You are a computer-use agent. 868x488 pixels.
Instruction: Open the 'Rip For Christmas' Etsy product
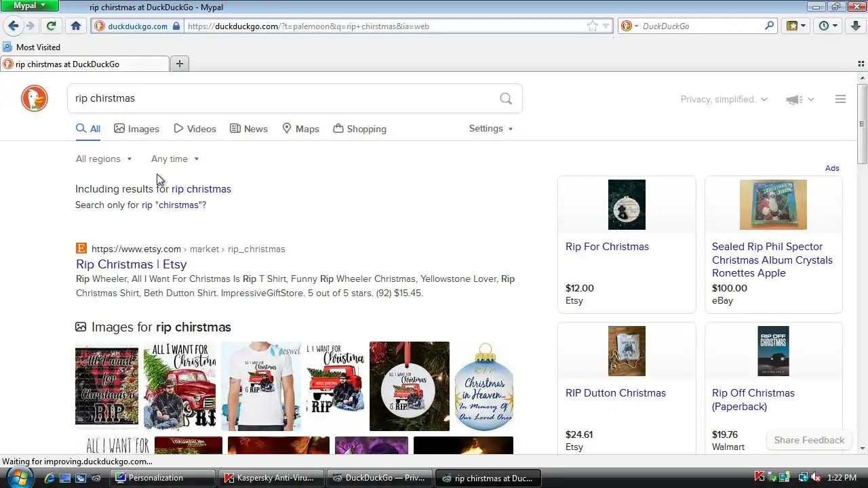(x=607, y=247)
